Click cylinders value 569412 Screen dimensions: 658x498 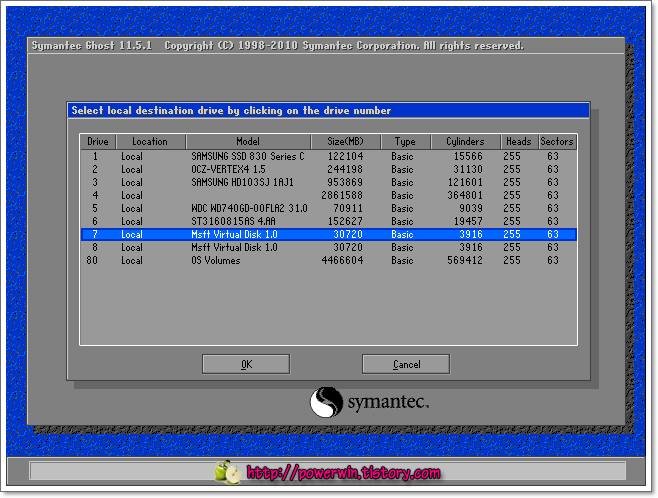[465, 261]
